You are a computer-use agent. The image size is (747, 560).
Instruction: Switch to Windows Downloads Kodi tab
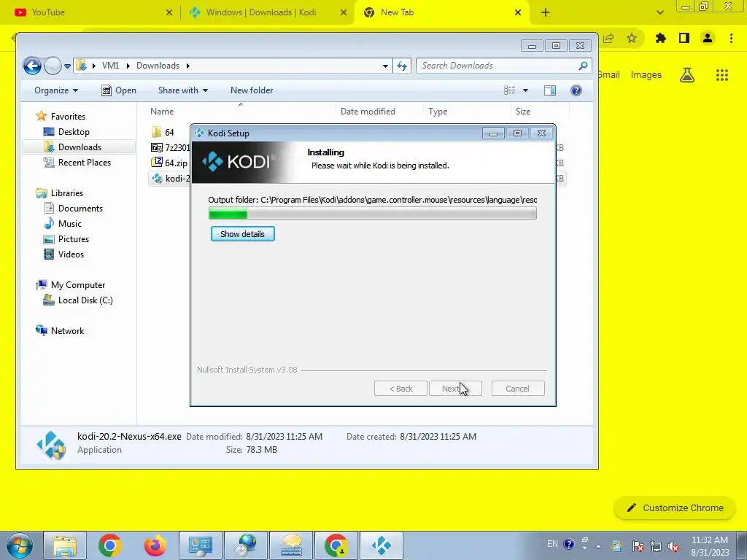point(267,12)
